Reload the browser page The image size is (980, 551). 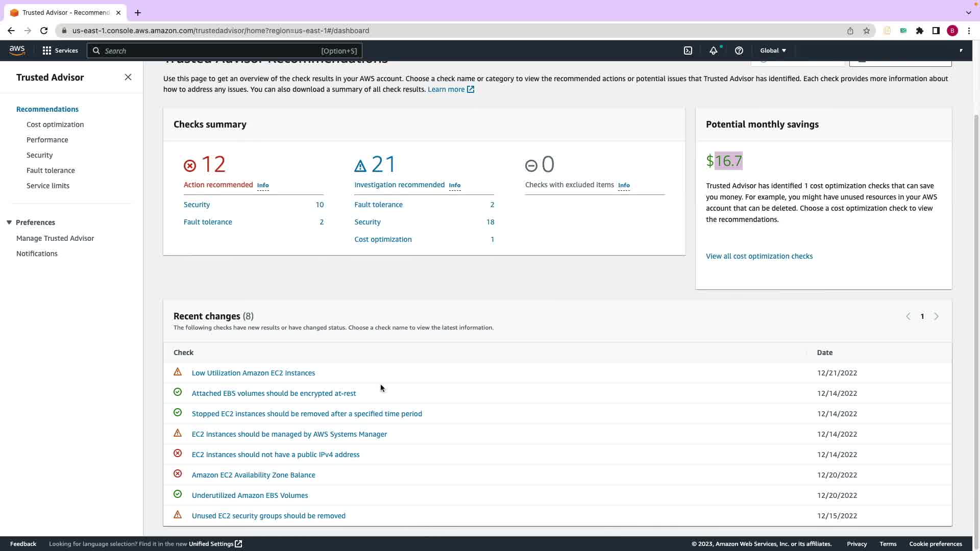pyautogui.click(x=44, y=31)
